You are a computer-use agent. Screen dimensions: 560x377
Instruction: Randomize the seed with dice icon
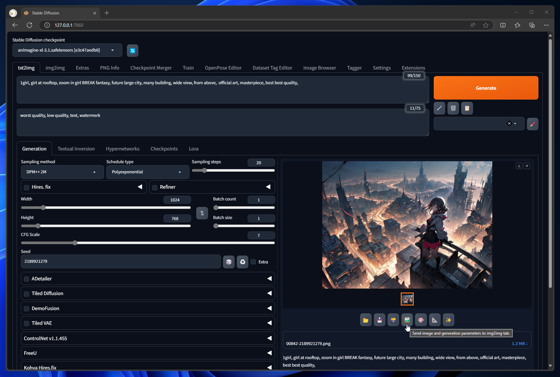229,262
